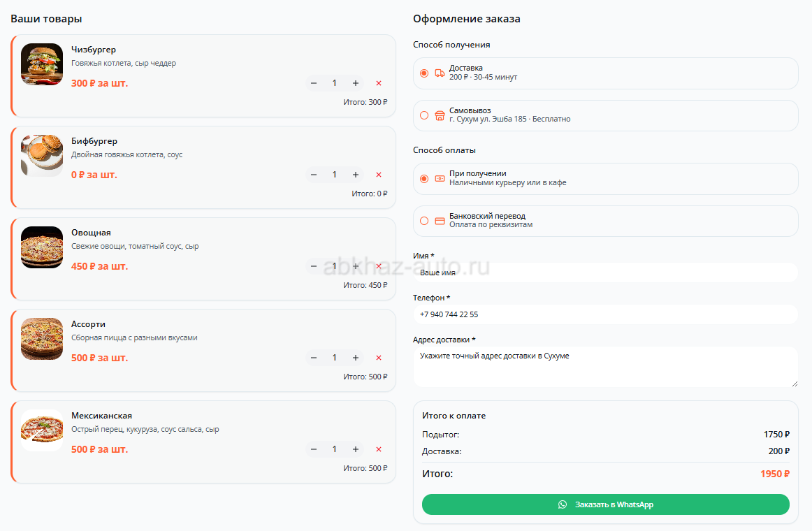The image size is (812, 531).
Task: Select Банковский перевод payment method
Action: tap(424, 221)
